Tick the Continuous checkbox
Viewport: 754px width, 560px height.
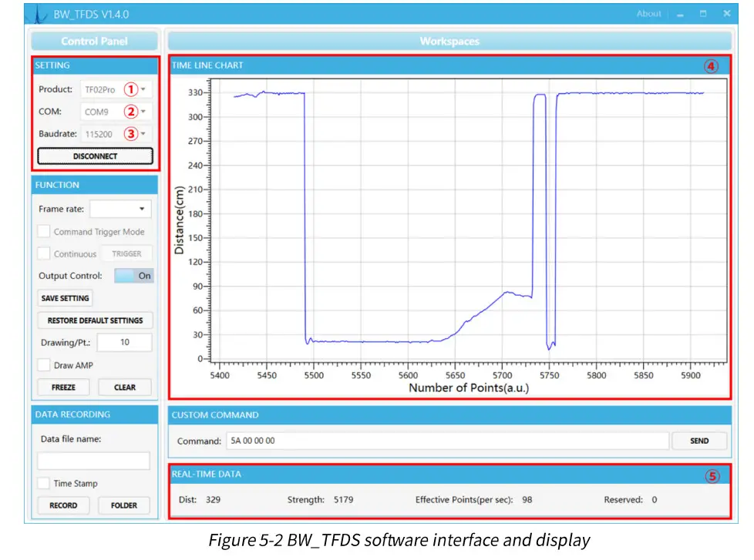[45, 254]
